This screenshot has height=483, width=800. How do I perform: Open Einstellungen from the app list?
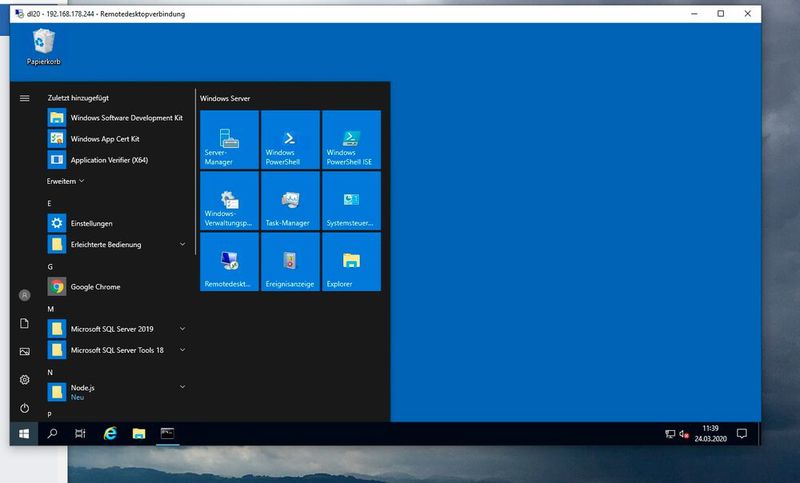[117, 223]
